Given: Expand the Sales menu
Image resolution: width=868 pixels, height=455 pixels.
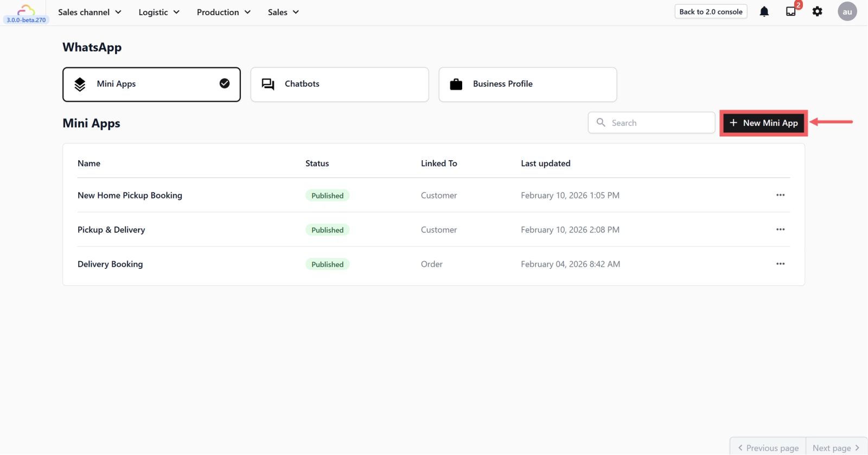Looking at the screenshot, I should [x=283, y=12].
